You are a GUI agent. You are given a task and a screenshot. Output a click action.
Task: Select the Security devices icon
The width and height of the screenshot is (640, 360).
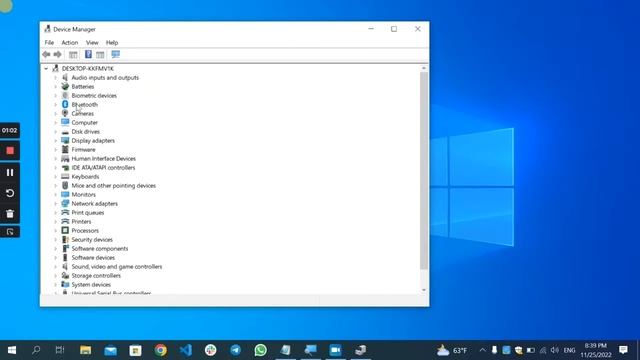pyautogui.click(x=65, y=240)
